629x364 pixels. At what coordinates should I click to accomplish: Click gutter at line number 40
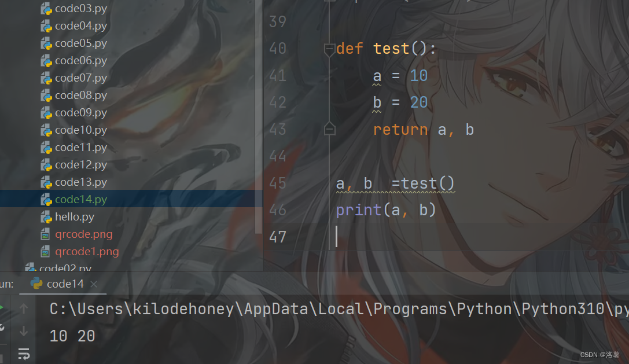[x=278, y=49]
